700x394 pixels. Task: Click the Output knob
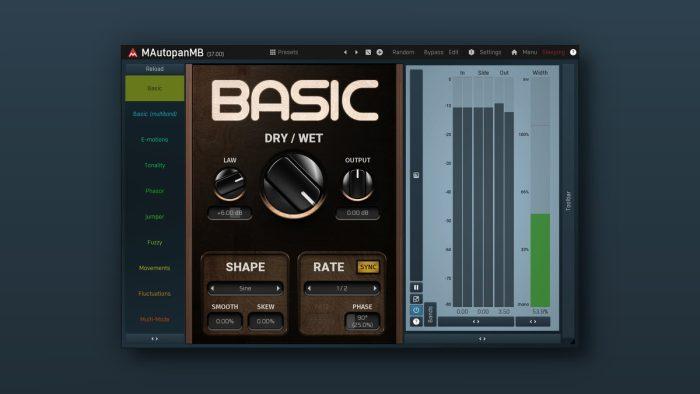pos(358,184)
